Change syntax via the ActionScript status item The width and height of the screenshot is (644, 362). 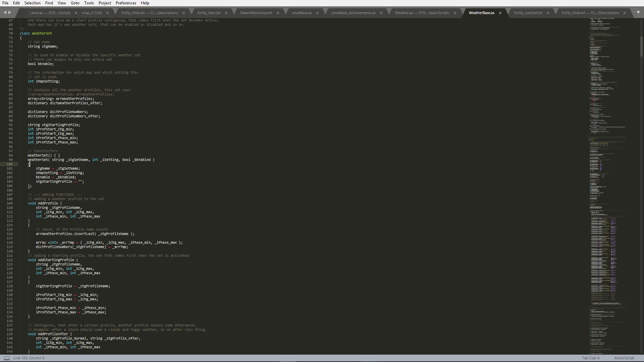625,358
